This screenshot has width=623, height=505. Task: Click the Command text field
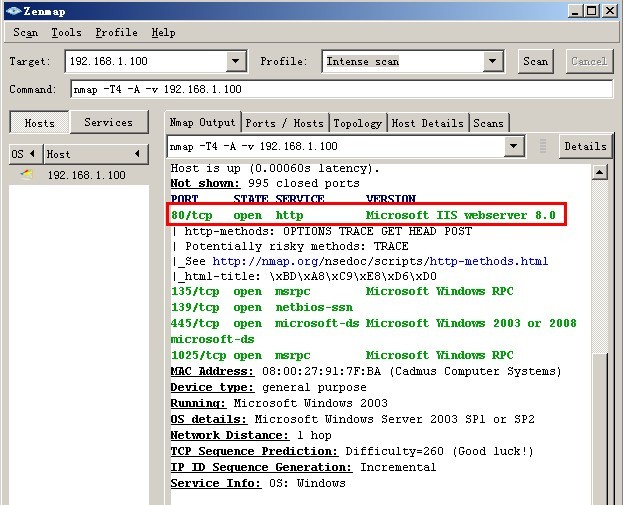pyautogui.click(x=342, y=89)
